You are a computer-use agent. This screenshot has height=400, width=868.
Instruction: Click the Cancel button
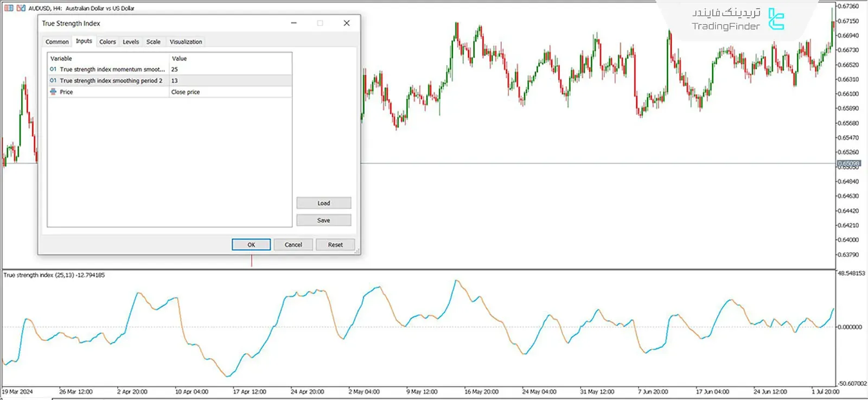click(x=293, y=245)
